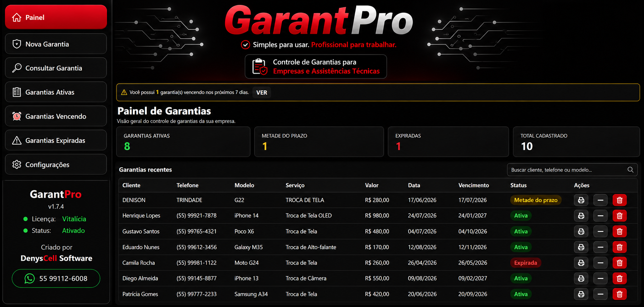Click the Vencimento column header
Image resolution: width=644 pixels, height=307 pixels.
point(474,185)
